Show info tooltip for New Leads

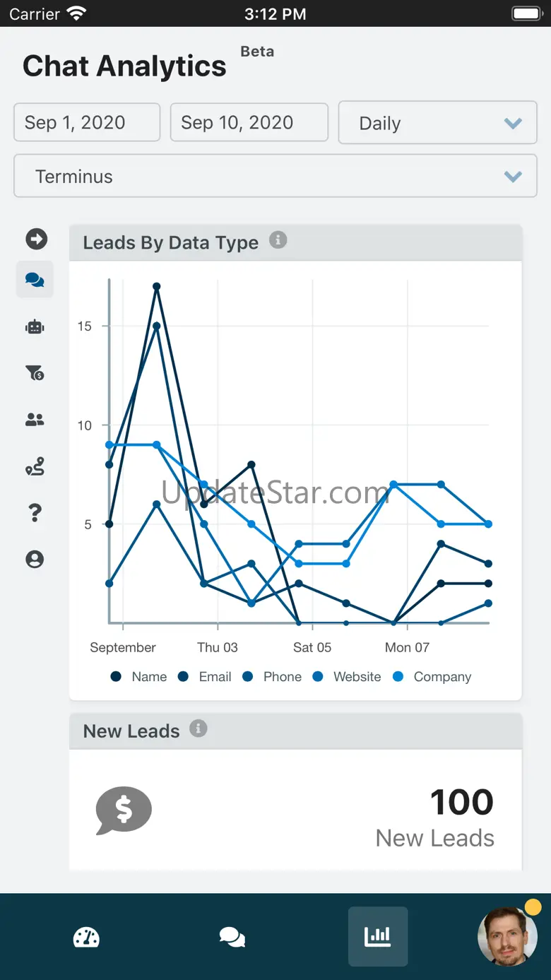[x=199, y=728]
